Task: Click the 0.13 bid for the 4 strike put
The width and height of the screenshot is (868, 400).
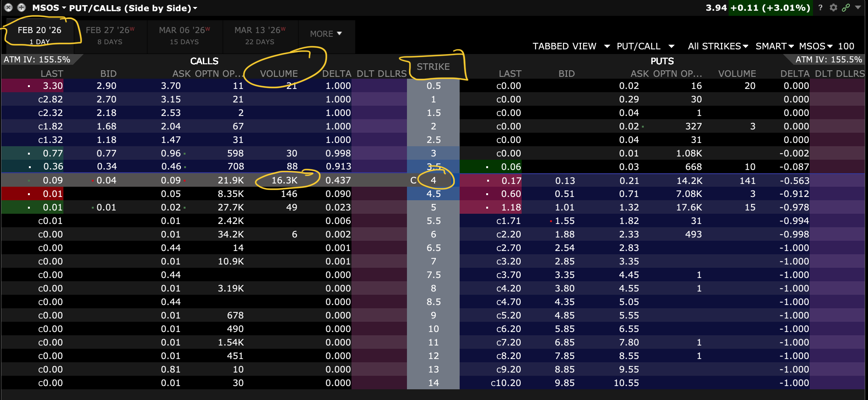Action: (x=565, y=181)
